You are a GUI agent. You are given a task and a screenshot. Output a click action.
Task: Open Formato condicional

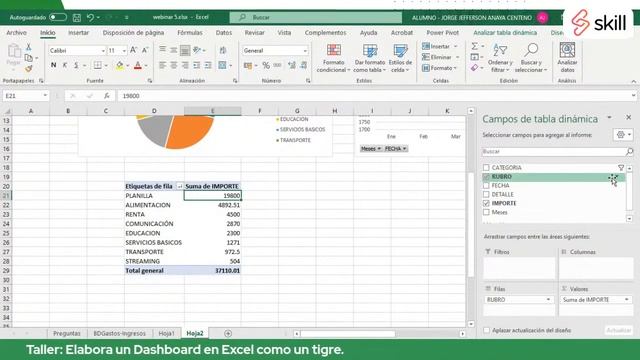click(333, 58)
